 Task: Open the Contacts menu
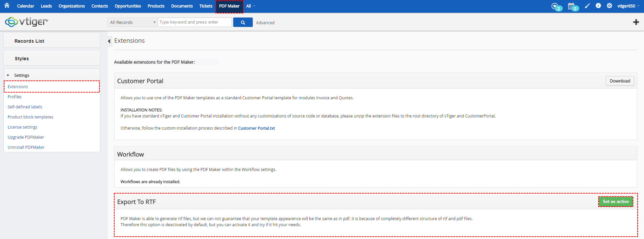(100, 6)
